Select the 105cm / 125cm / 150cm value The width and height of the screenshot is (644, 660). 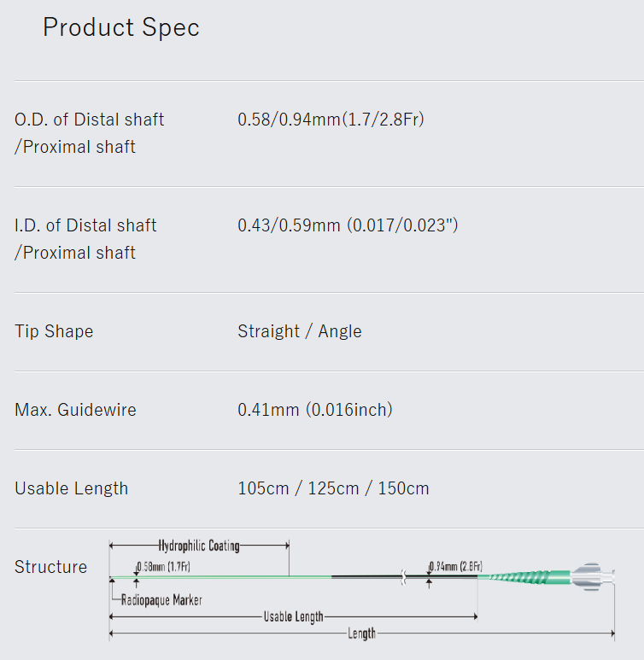tap(333, 488)
